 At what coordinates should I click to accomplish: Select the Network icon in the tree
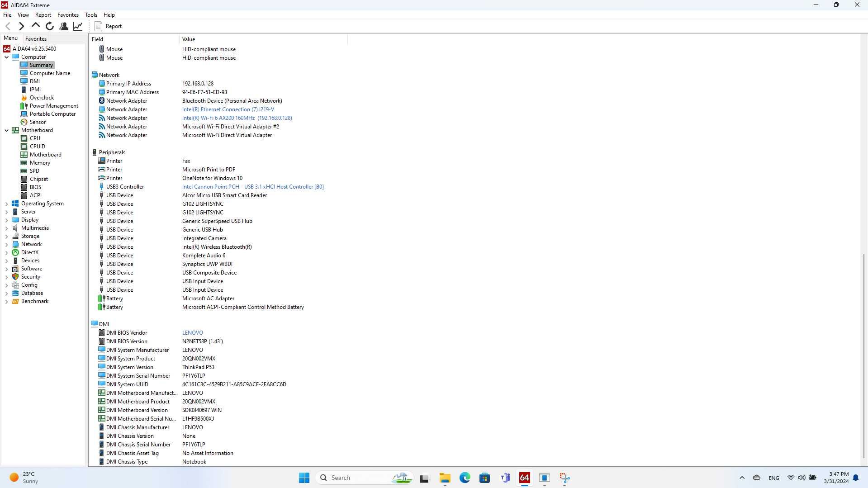pyautogui.click(x=15, y=244)
